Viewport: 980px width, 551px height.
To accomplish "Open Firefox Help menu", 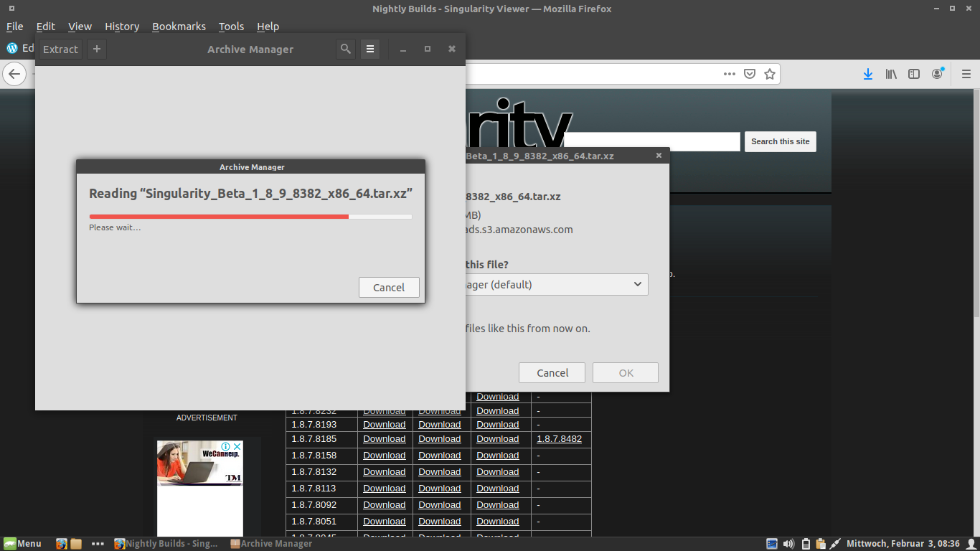I will click(268, 27).
